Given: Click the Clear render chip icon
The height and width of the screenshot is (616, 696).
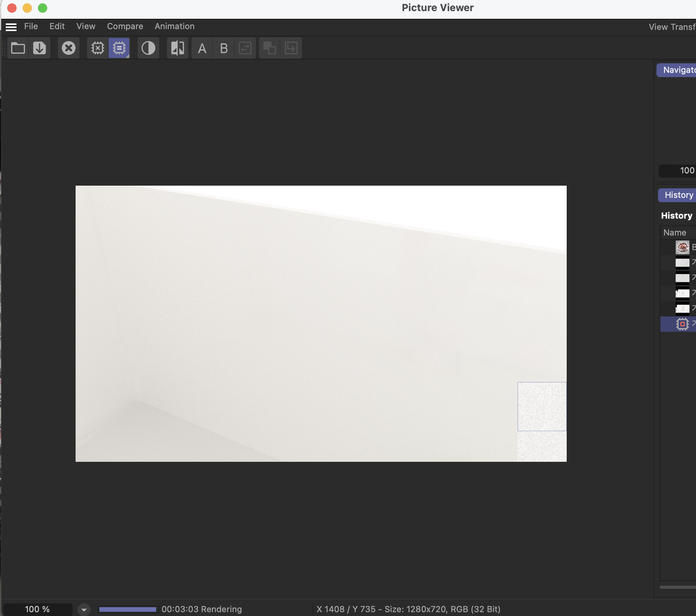Looking at the screenshot, I should click(98, 48).
